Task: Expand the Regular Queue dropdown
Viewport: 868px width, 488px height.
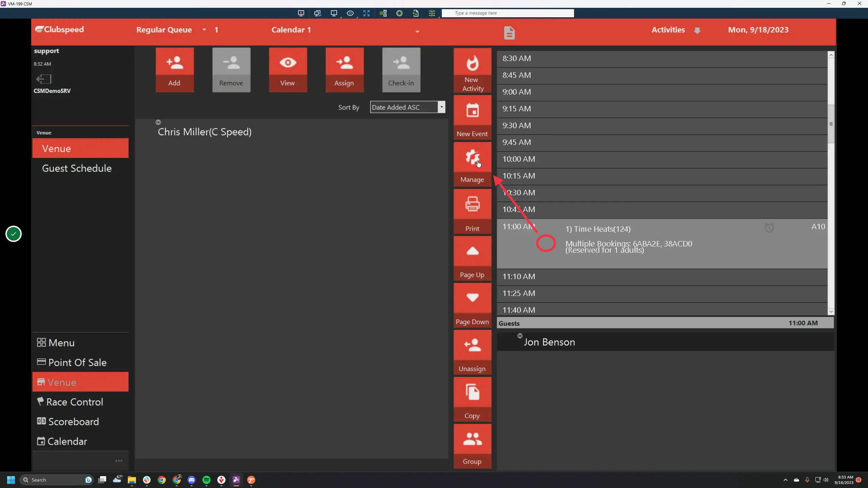Action: click(204, 30)
